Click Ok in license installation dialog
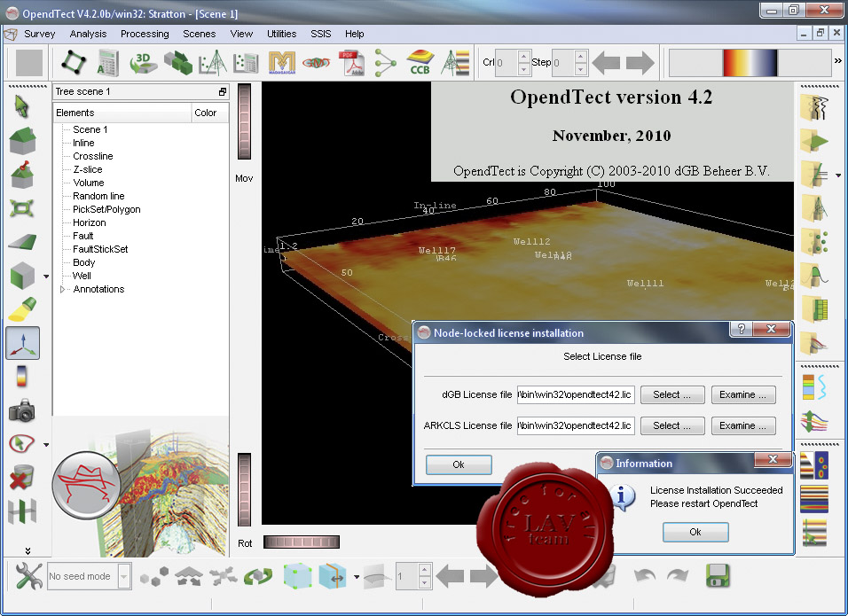848x616 pixels. pyautogui.click(x=459, y=464)
